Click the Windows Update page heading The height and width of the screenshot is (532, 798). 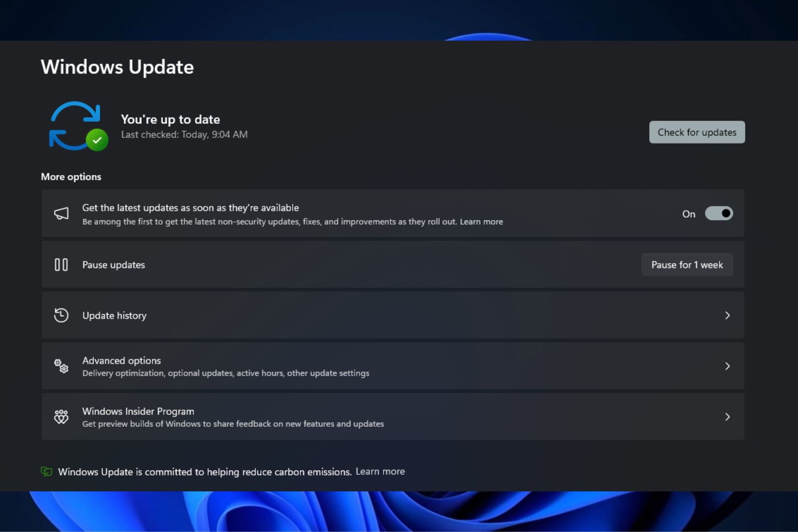(x=117, y=67)
